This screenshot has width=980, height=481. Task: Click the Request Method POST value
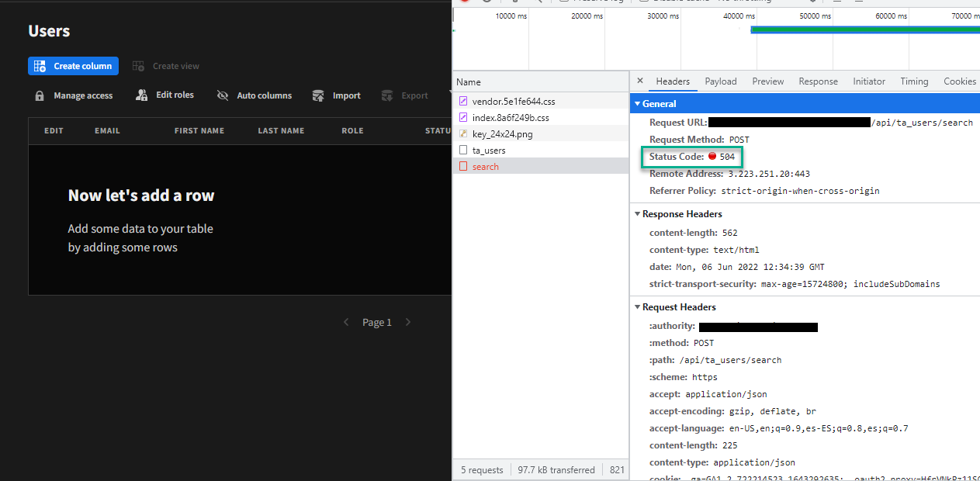click(x=739, y=140)
